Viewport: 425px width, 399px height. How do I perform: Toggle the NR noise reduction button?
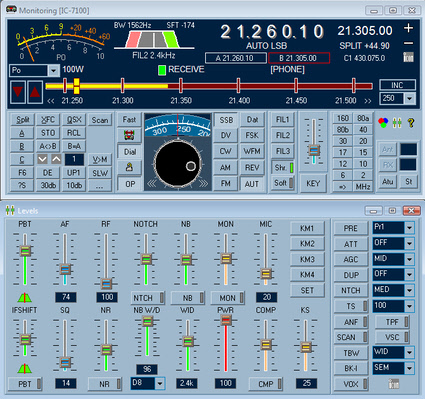coord(105,384)
